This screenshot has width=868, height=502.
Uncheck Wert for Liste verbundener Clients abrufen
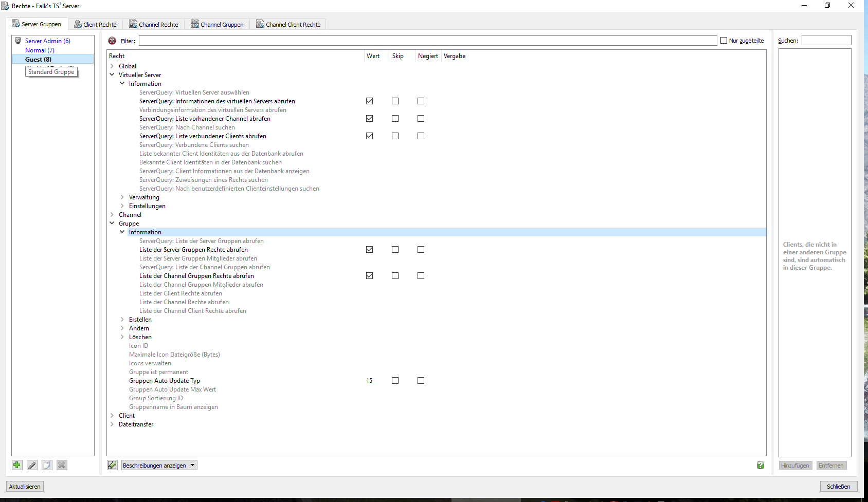369,136
